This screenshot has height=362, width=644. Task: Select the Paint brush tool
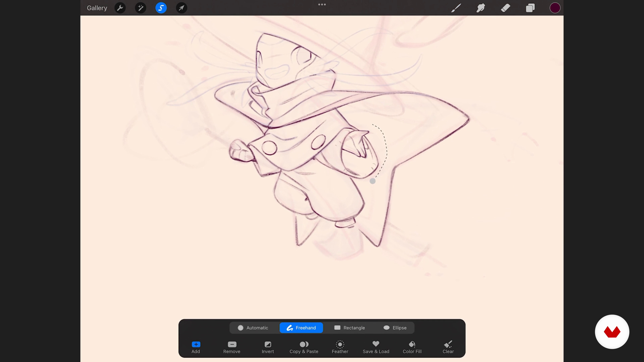point(456,8)
